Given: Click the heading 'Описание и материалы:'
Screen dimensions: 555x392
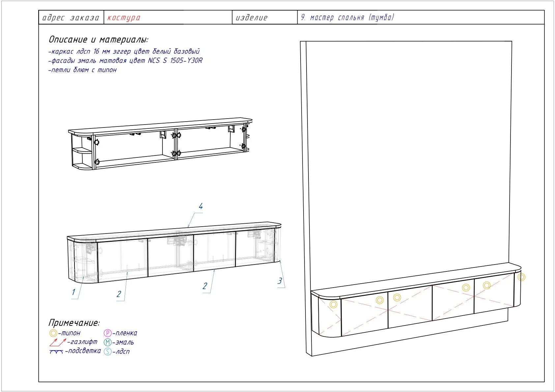Looking at the screenshot, I should tap(99, 40).
